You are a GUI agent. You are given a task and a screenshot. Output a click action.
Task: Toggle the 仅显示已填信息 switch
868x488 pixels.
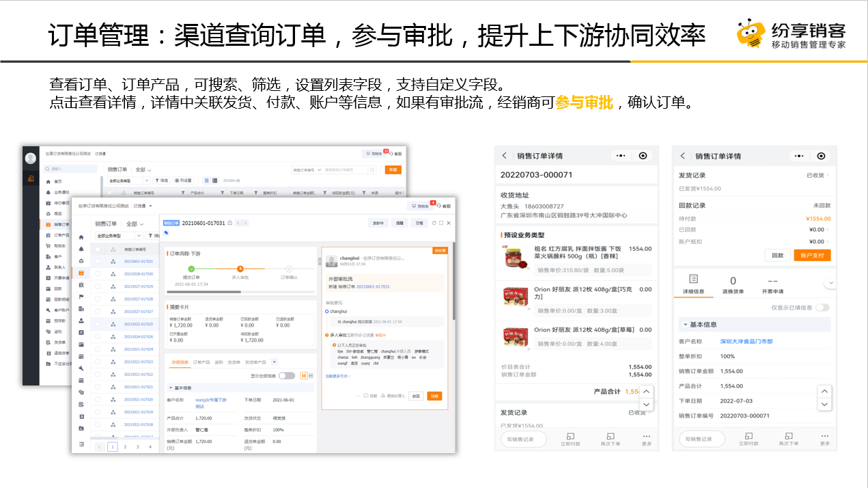[x=822, y=308]
